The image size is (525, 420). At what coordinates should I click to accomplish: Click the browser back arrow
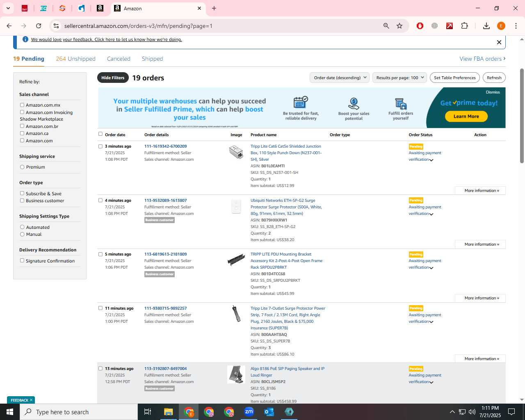click(x=9, y=26)
